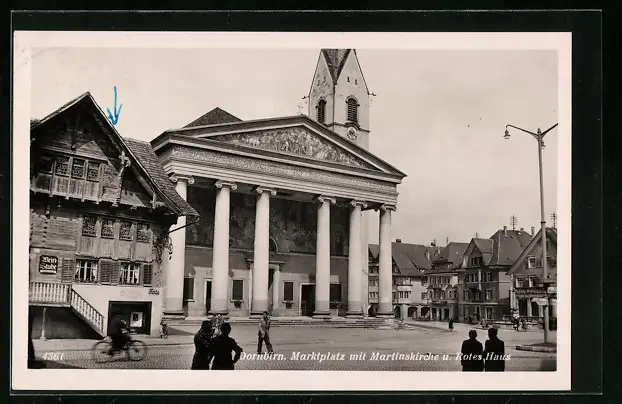Click the man walking across the square
The width and height of the screenshot is (622, 404).
[x=264, y=333]
